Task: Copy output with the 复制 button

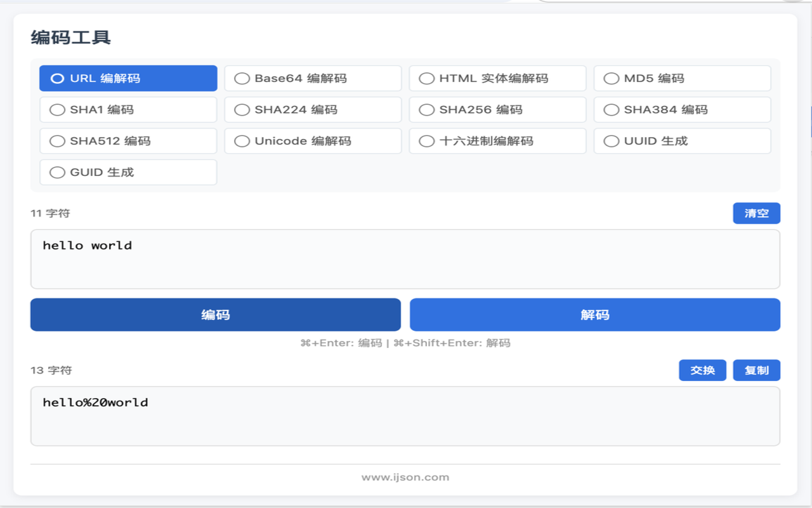Action: pyautogui.click(x=756, y=370)
